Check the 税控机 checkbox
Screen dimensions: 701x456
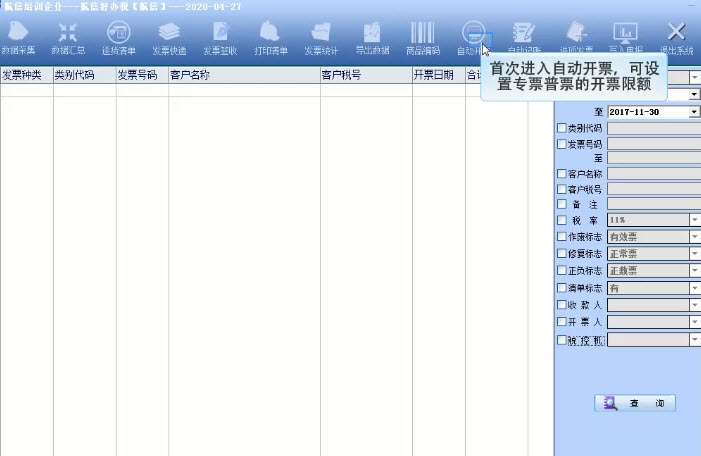coord(562,340)
